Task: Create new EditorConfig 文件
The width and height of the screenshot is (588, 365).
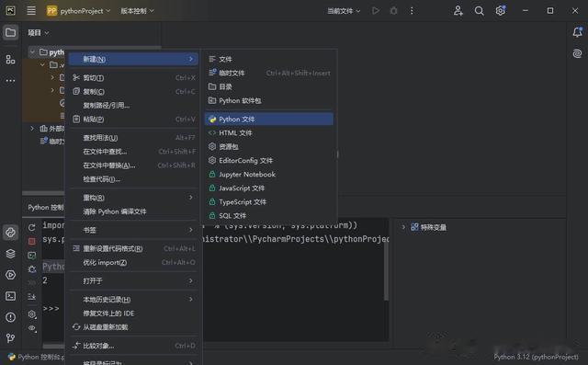Action: click(x=269, y=160)
